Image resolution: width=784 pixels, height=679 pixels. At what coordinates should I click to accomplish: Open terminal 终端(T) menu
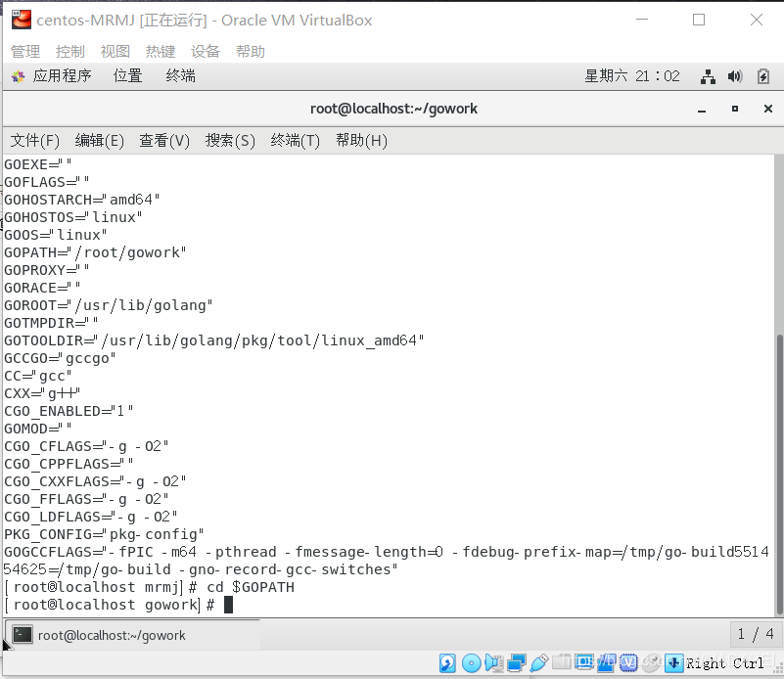[295, 141]
